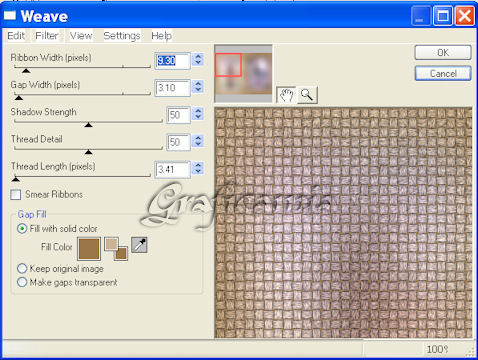Increase Shadow Strength with up arrow
478x360 pixels.
[x=198, y=111]
